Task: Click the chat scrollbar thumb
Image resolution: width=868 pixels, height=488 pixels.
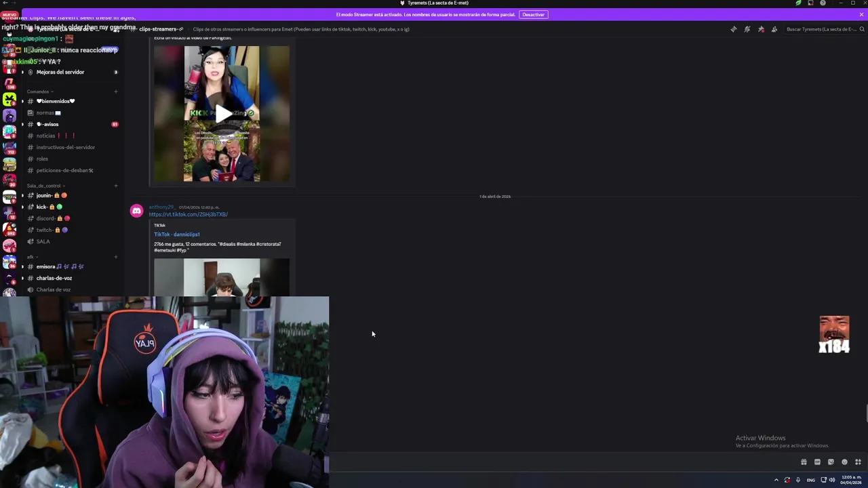Action: click(x=866, y=413)
